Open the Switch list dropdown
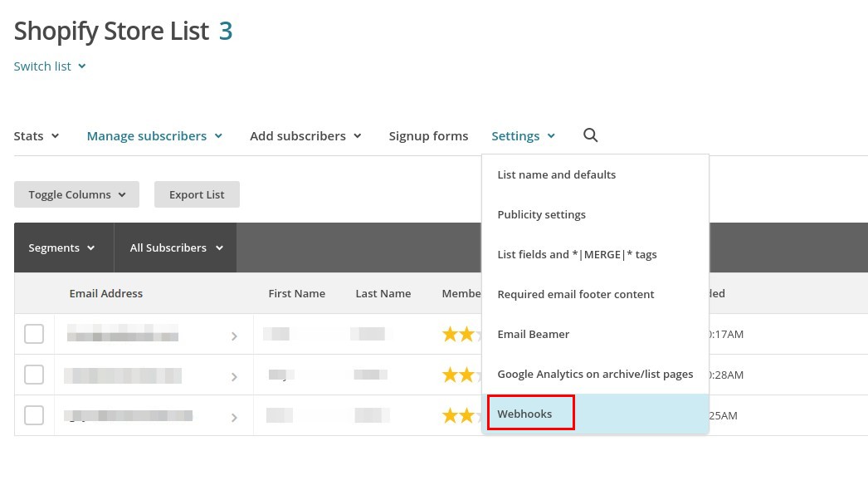 pos(50,66)
